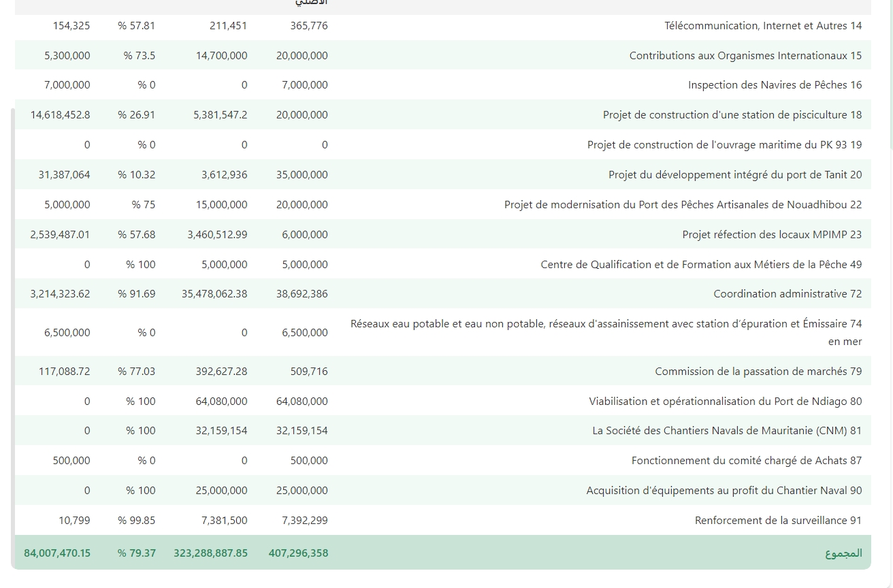Select 'Contributions aux Organismes Internationaux 15' row
The width and height of the screenshot is (893, 588).
pos(745,56)
